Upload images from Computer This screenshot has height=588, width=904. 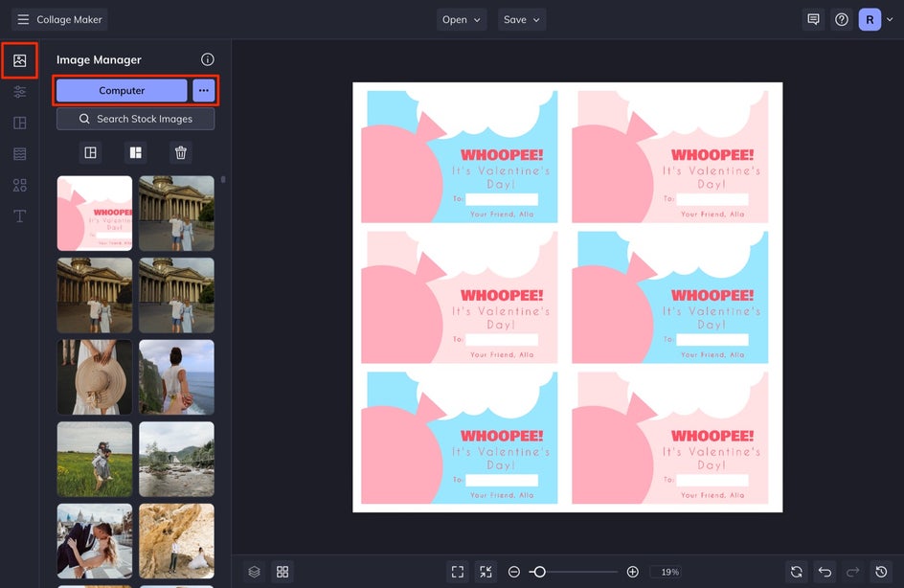(122, 91)
